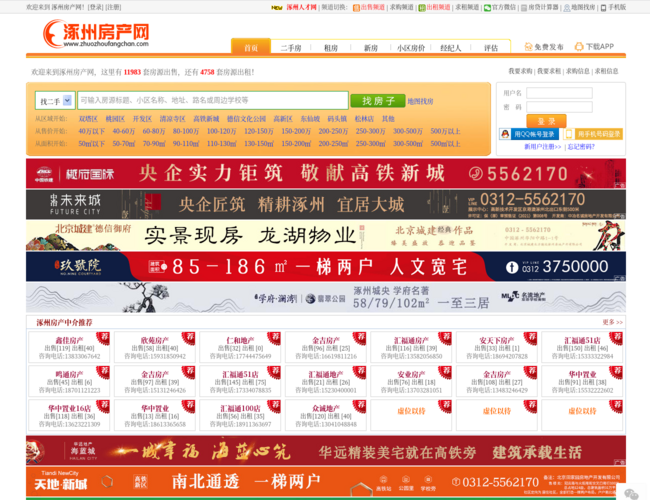Viewport: 650px width, 500px height.
Task: Click the green 出租频道 icon in top bar
Action: tap(422, 7)
